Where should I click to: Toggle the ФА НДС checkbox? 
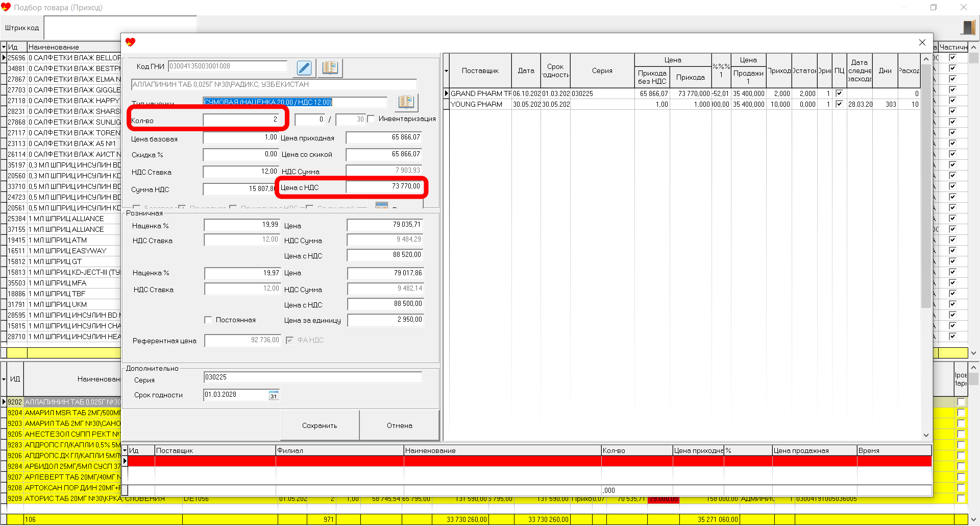tap(289, 340)
